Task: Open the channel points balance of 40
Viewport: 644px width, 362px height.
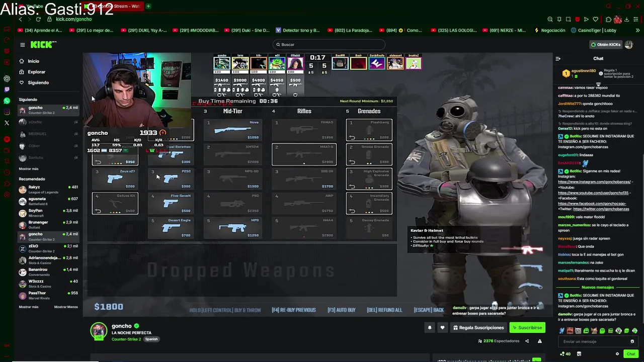Action: coord(566,354)
